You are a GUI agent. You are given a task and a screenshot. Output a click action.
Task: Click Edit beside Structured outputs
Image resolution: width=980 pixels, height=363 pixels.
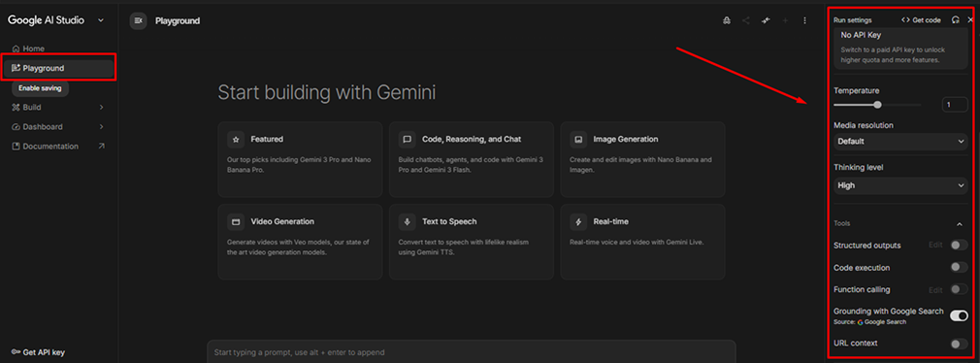935,245
